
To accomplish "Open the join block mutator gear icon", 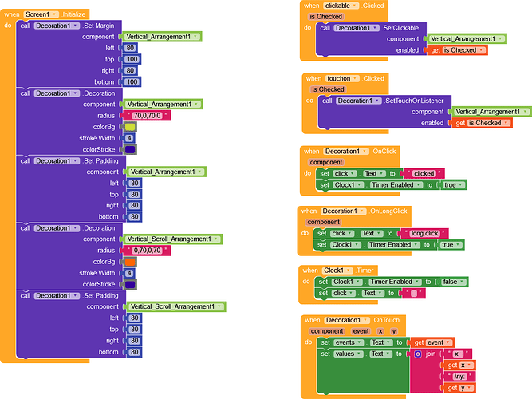I will point(418,354).
